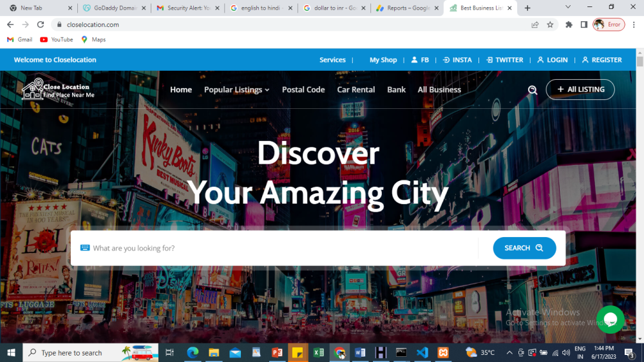Open the TWITTER link

click(x=505, y=59)
